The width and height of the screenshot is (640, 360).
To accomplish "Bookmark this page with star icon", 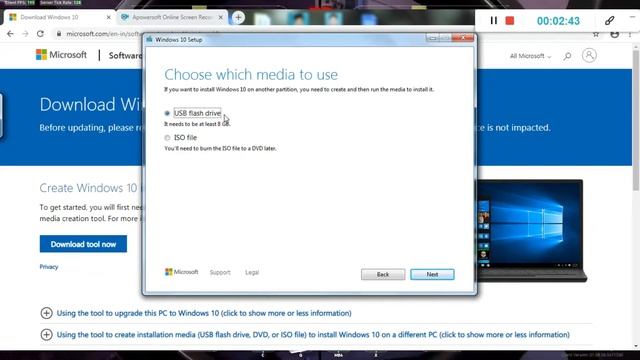I will [x=596, y=34].
